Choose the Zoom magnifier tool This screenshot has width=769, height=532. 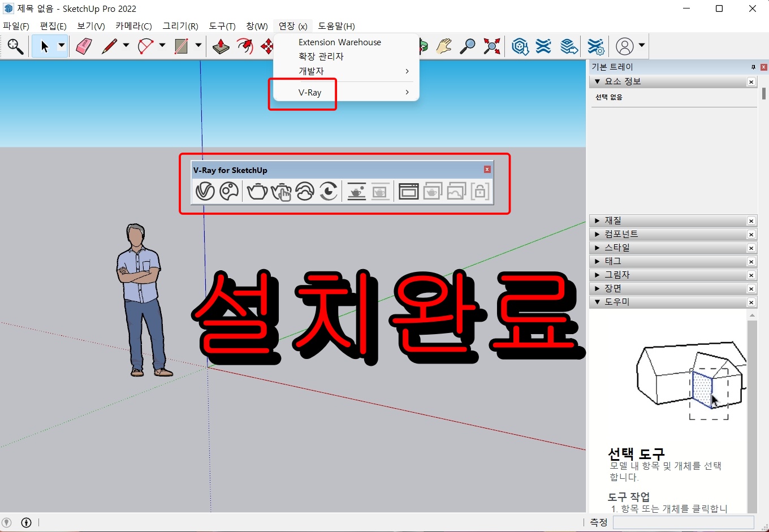[x=468, y=46]
